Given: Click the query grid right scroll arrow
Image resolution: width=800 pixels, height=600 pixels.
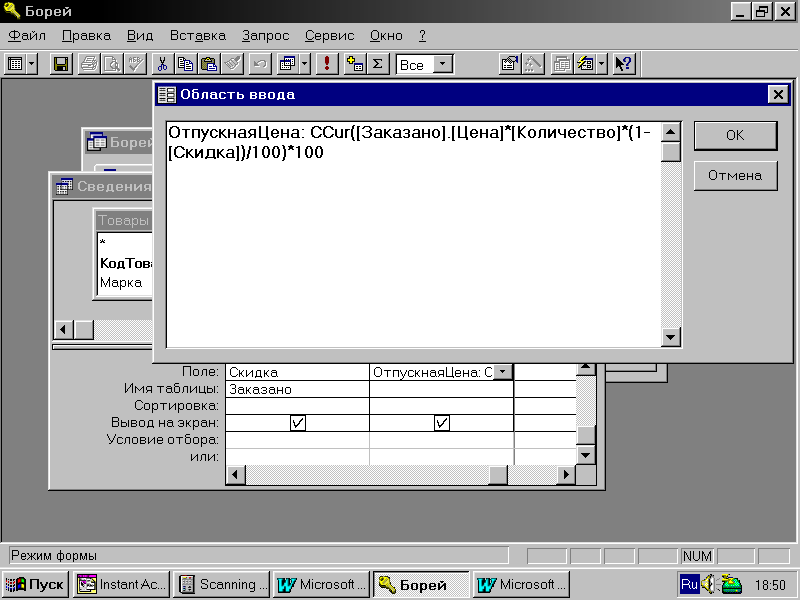Looking at the screenshot, I should point(566,474).
